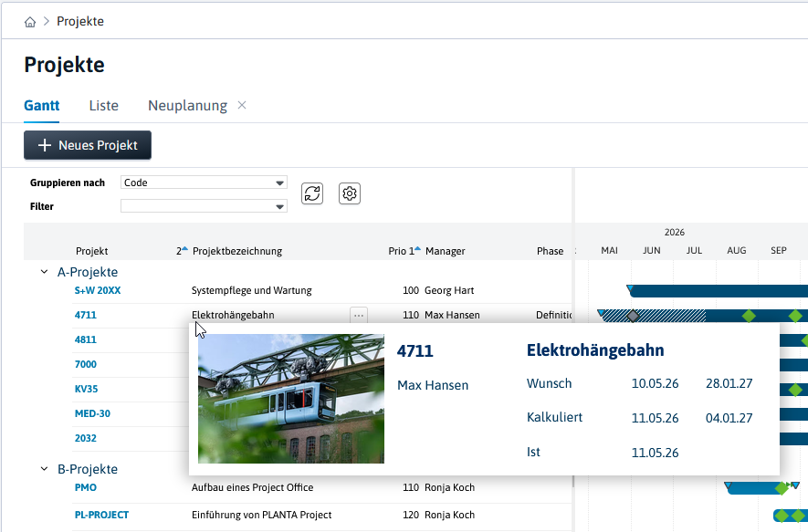This screenshot has width=808, height=532.
Task: Open the Gruppieren nach dropdown
Action: point(204,183)
